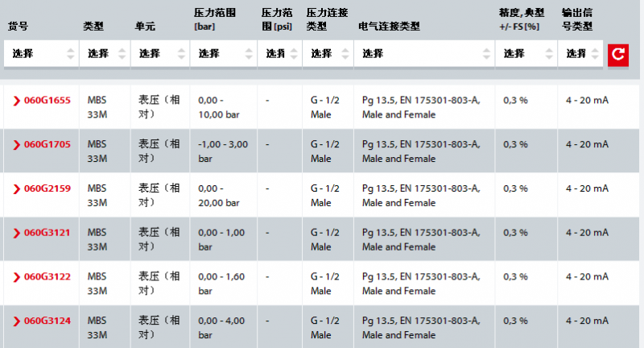Open the 类型 filter dropdown
Image resolution: width=644 pixels, height=348 pixels.
(x=105, y=54)
